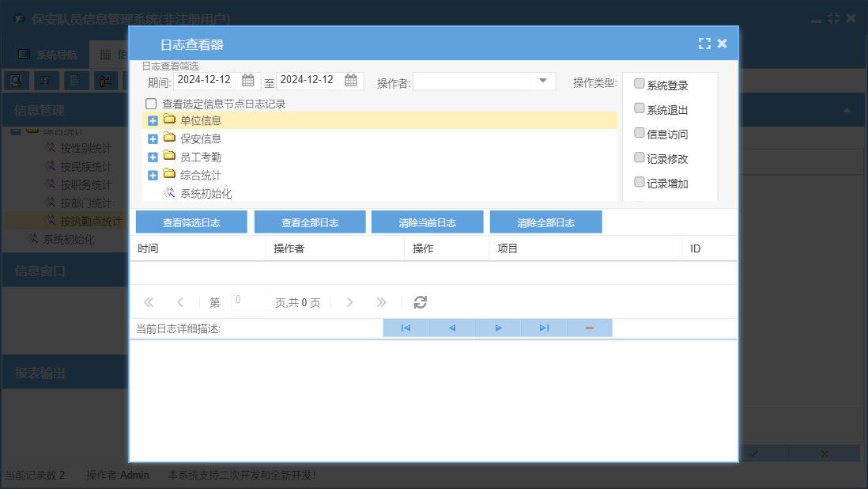Open the end date calendar picker
This screenshot has width=868, height=489.
pos(351,81)
